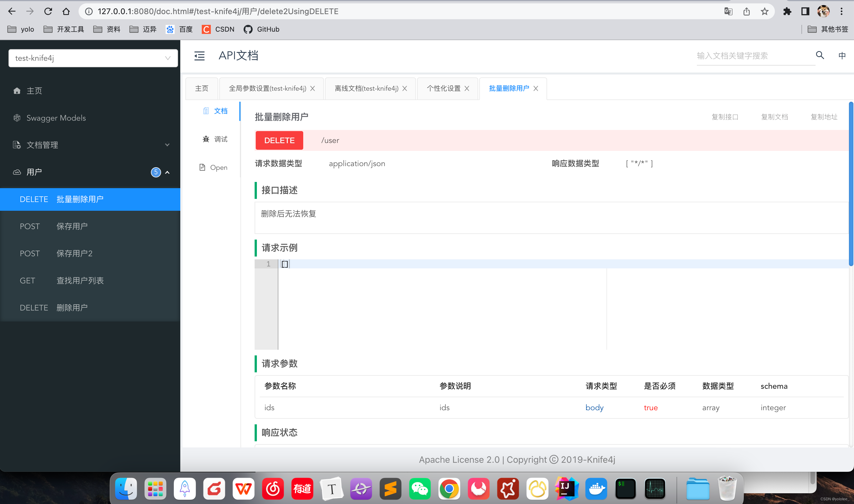Click the 用户 badge showing 5
This screenshot has height=504, width=854.
(156, 172)
